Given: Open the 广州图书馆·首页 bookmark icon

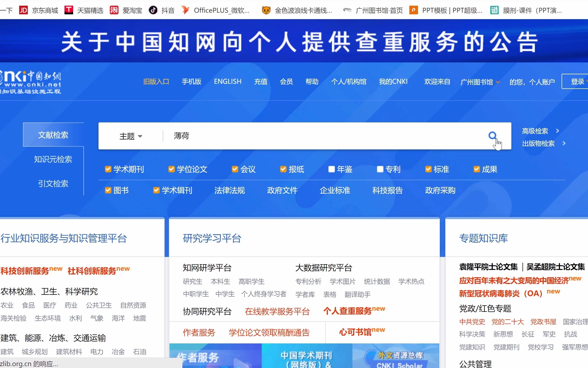Looking at the screenshot, I should point(347,10).
